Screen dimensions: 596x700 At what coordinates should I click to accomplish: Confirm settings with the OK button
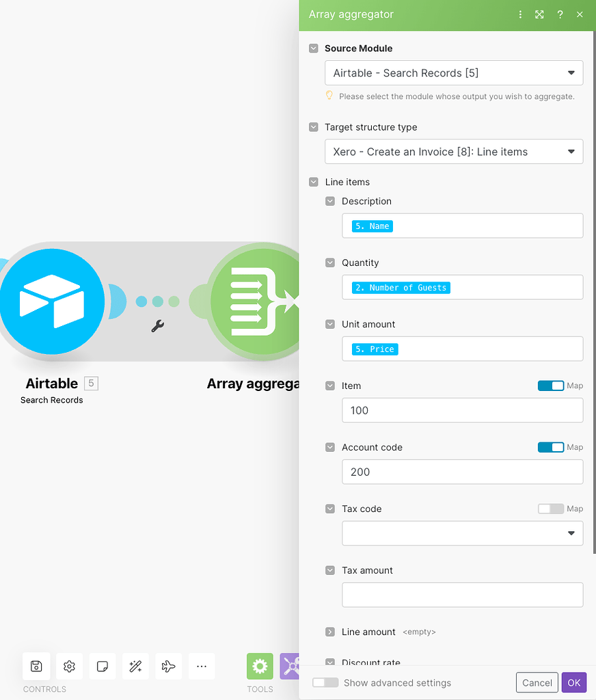[x=573, y=683]
